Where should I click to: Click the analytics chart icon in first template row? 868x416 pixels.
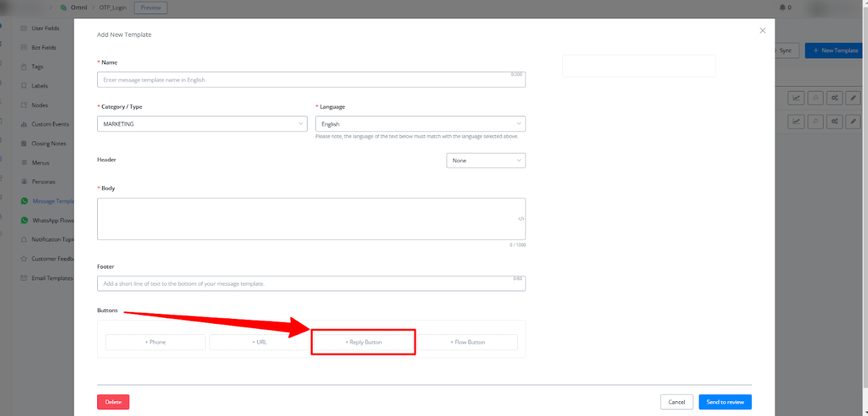click(796, 98)
